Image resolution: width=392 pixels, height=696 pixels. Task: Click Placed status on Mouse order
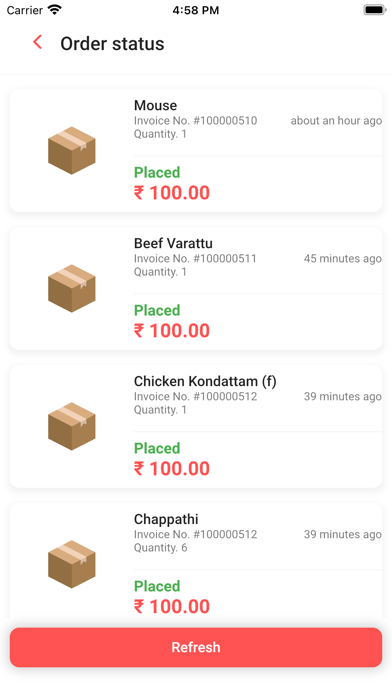click(x=157, y=172)
